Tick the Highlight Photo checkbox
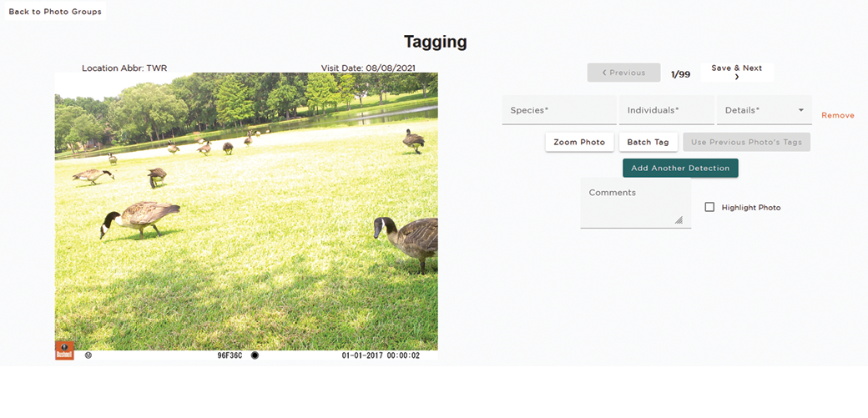This screenshot has height=418, width=868. 709,207
